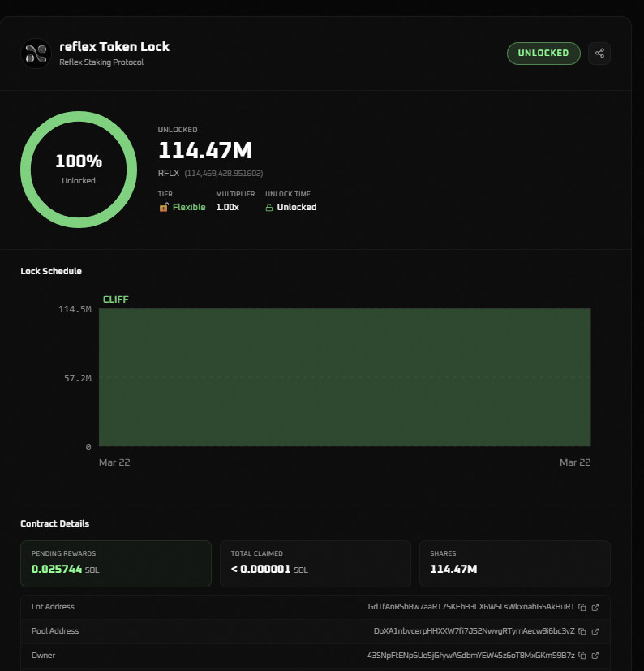Click the 'Flexible' tier text
The height and width of the screenshot is (671, 644).
click(189, 207)
